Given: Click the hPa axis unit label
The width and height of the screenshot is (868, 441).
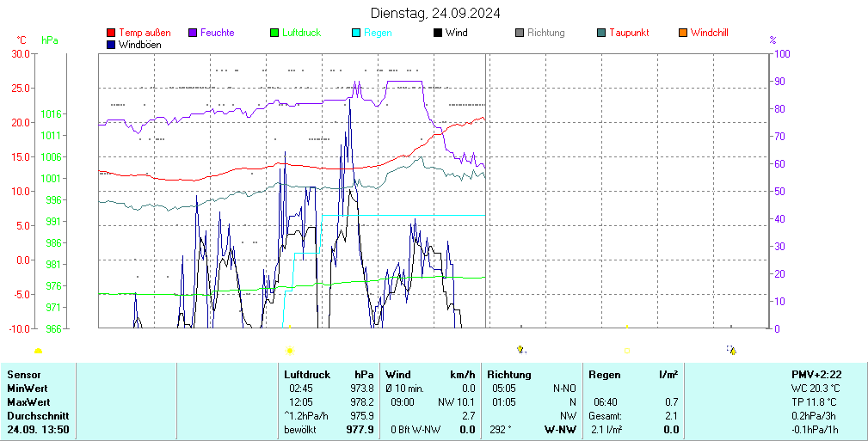Looking at the screenshot, I should pos(50,40).
